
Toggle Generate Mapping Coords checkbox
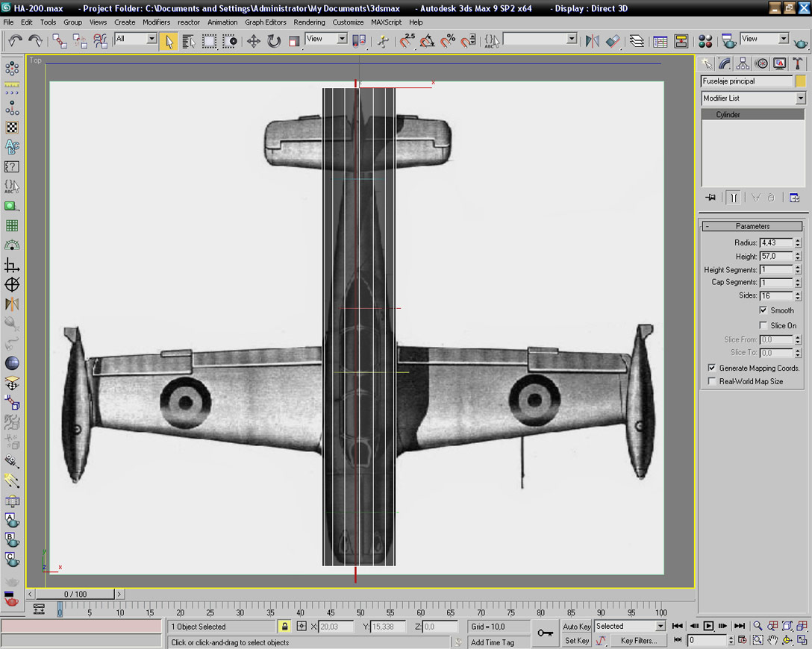[712, 368]
